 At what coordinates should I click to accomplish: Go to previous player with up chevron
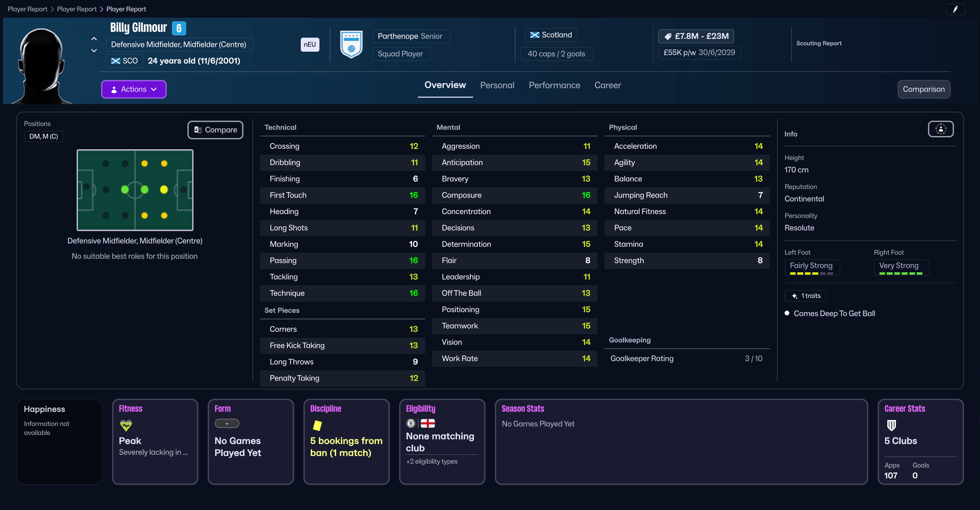coord(94,39)
